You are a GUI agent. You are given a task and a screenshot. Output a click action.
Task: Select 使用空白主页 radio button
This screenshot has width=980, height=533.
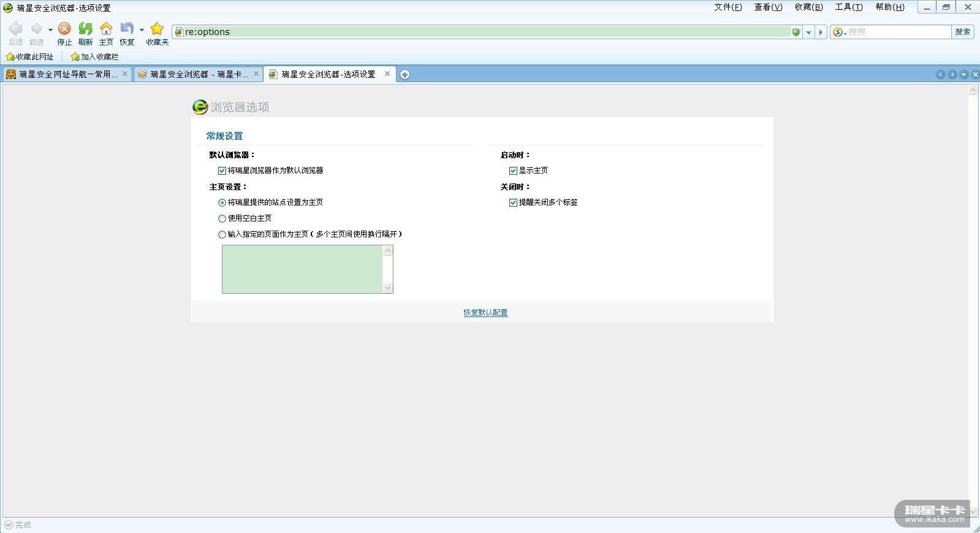222,218
